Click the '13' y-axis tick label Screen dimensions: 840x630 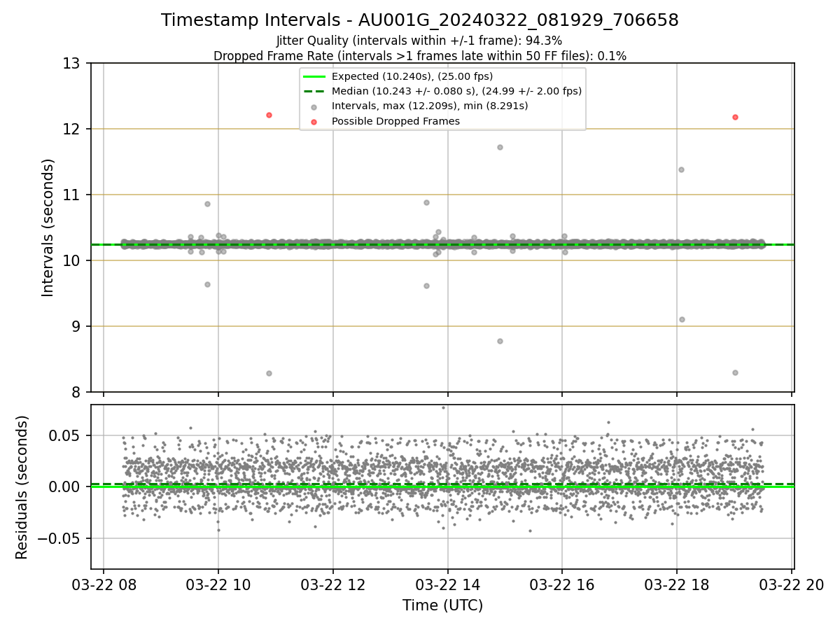(x=73, y=63)
